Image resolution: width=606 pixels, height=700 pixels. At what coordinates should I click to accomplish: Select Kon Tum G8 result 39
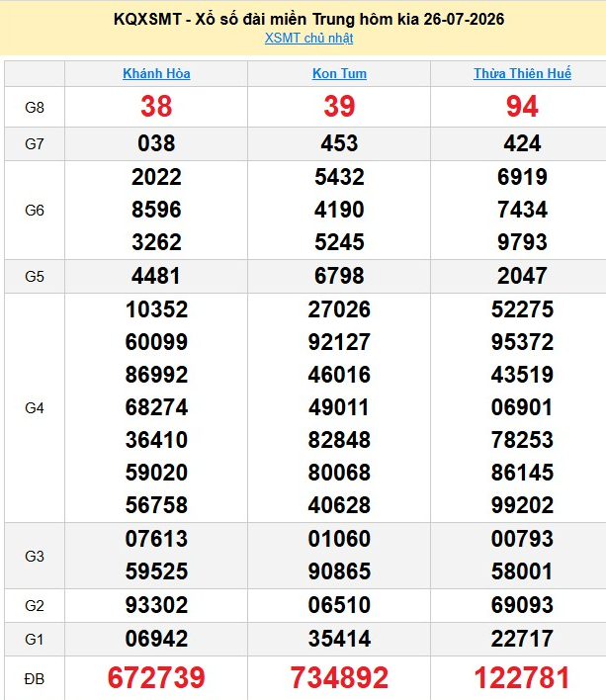point(339,106)
